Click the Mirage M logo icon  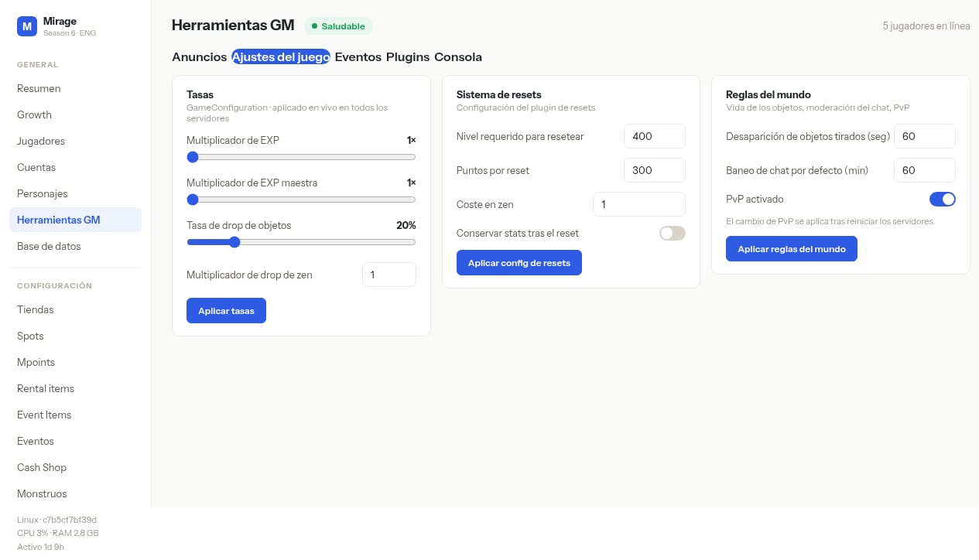pos(27,26)
